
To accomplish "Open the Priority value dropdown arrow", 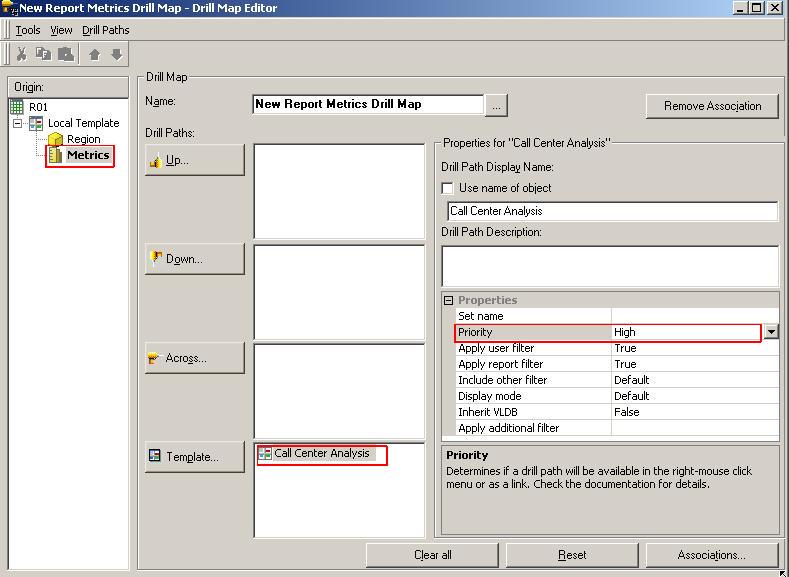I will (771, 332).
